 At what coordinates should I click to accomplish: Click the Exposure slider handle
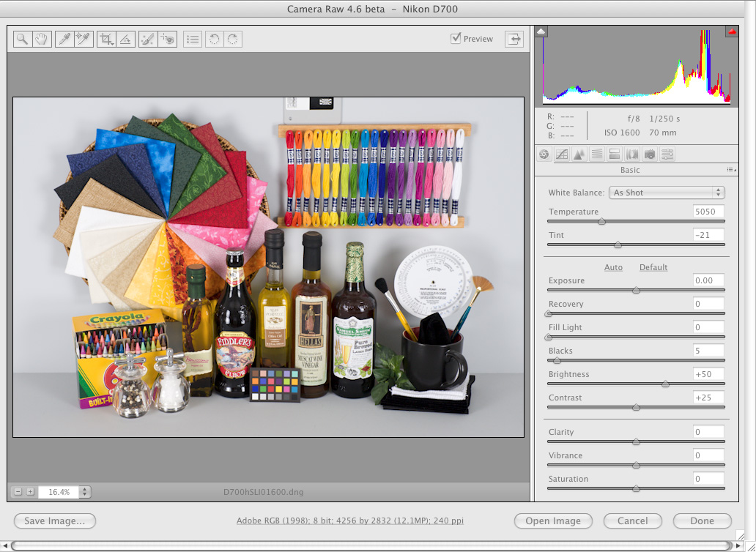636,290
